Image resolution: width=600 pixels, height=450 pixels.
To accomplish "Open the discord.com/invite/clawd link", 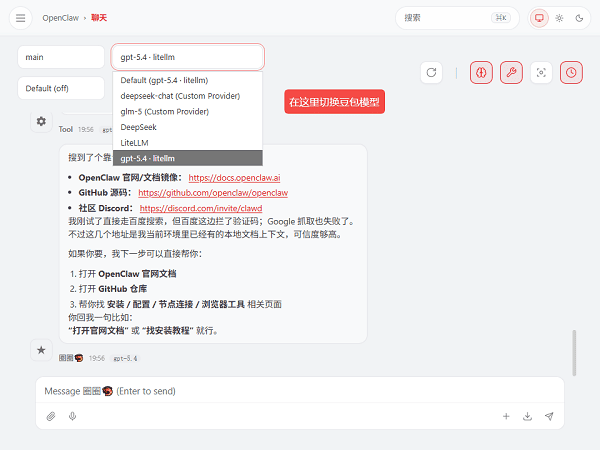I will [x=201, y=208].
